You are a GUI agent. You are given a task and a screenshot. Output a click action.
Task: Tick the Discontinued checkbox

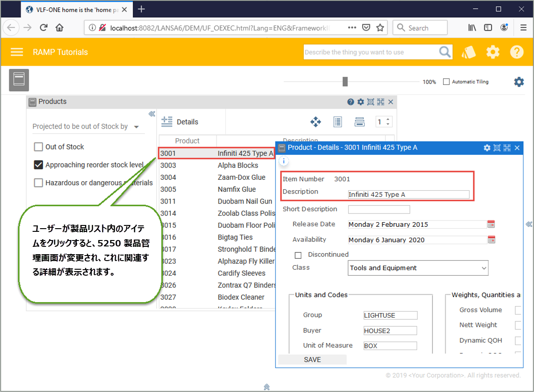[x=298, y=255]
